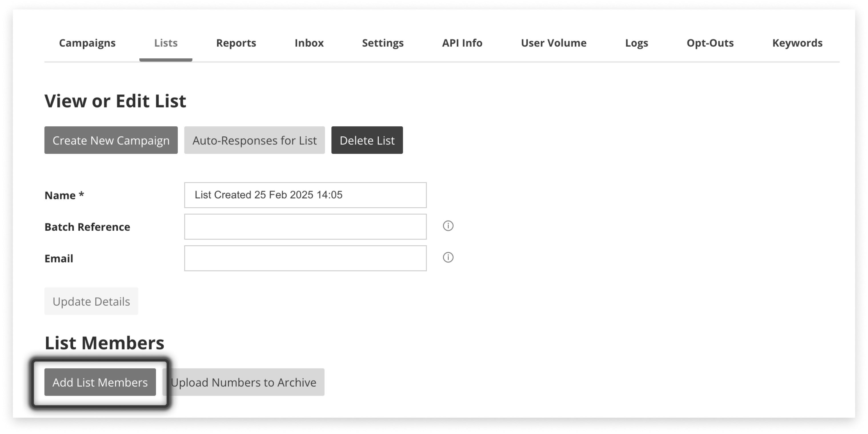This screenshot has height=434, width=868.
Task: Click the list Name input field
Action: tap(305, 195)
